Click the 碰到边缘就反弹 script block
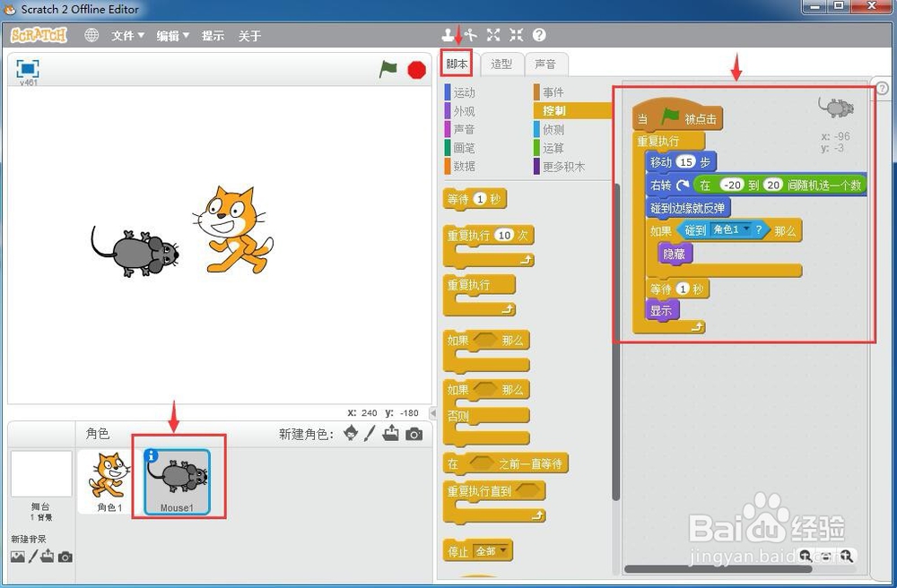Screen dimensions: 897x588 click(x=688, y=207)
